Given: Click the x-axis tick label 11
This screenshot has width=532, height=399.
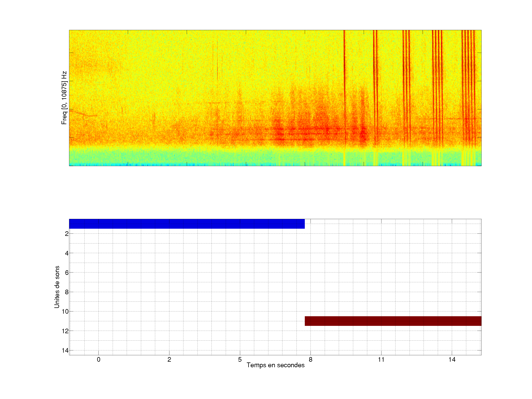Looking at the screenshot, I should 381,359.
